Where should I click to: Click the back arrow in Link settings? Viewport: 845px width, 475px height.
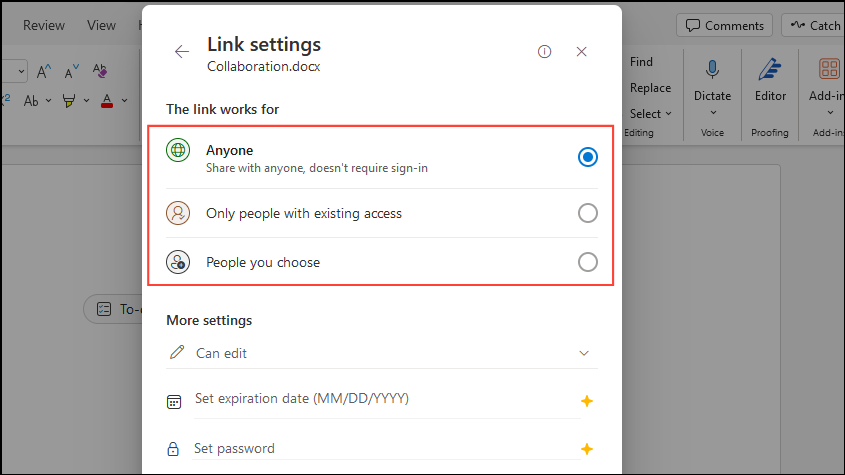point(181,52)
